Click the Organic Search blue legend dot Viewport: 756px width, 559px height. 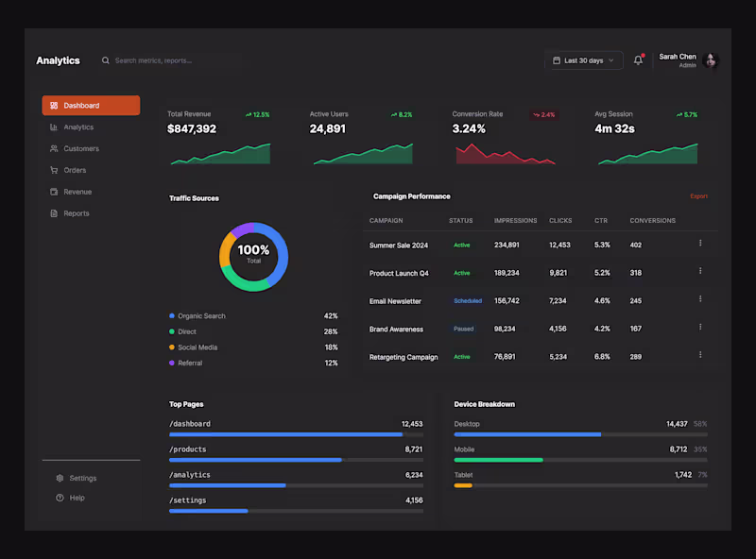coord(172,316)
